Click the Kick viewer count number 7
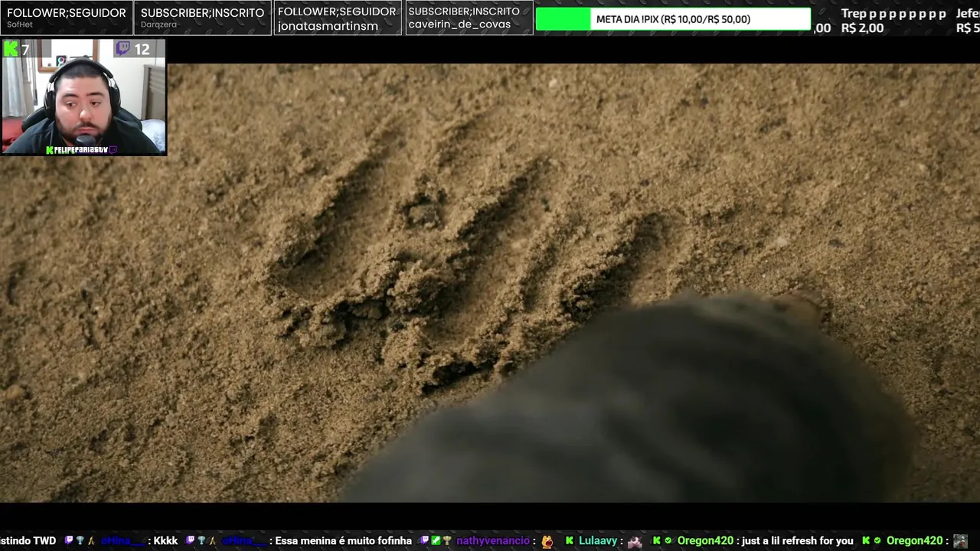Screen dimensions: 980x551 [25, 50]
